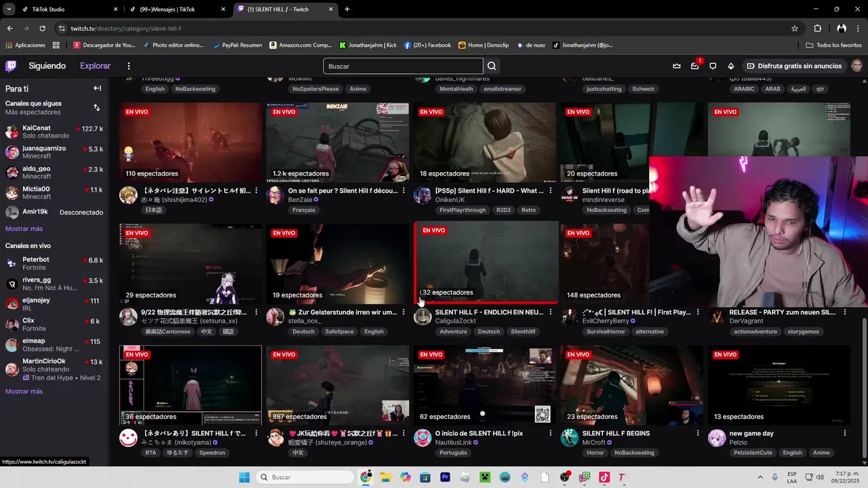The image size is (868, 488).
Task: Open a new browser tab
Action: (x=347, y=9)
